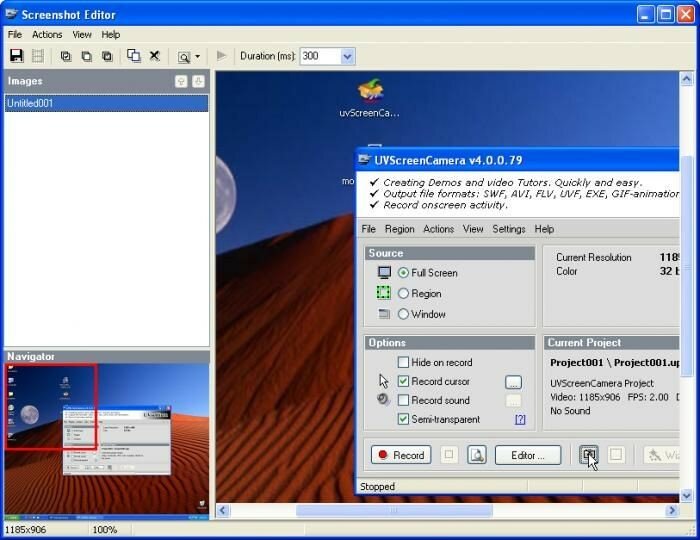700x540 pixels.
Task: Select the Full Screen radio button
Action: point(403,273)
